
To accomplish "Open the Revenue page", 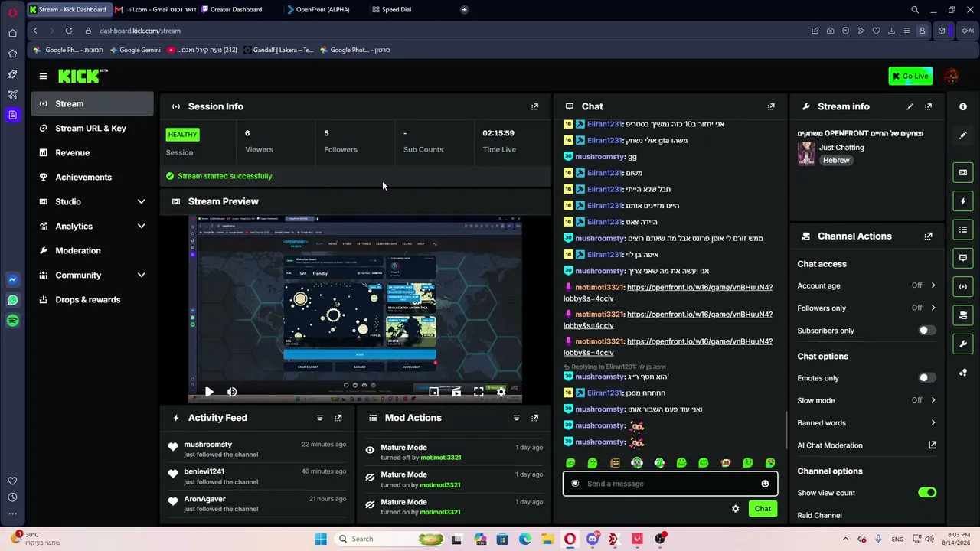I will [x=93, y=152].
